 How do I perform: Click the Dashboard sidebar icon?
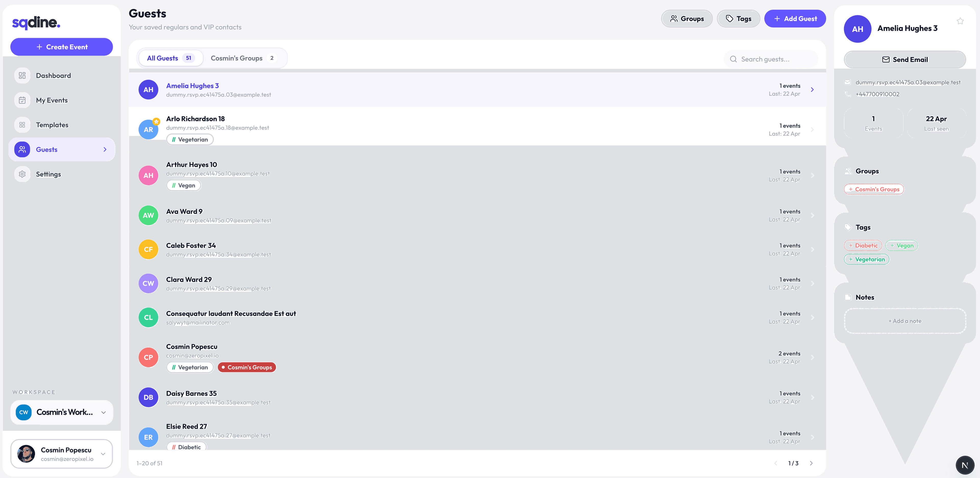(22, 75)
